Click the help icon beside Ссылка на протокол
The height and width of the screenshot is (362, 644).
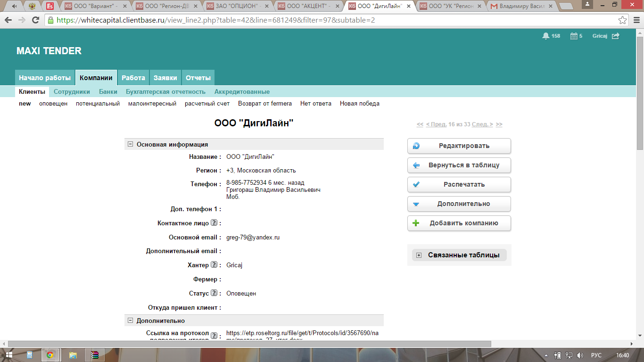click(x=214, y=336)
